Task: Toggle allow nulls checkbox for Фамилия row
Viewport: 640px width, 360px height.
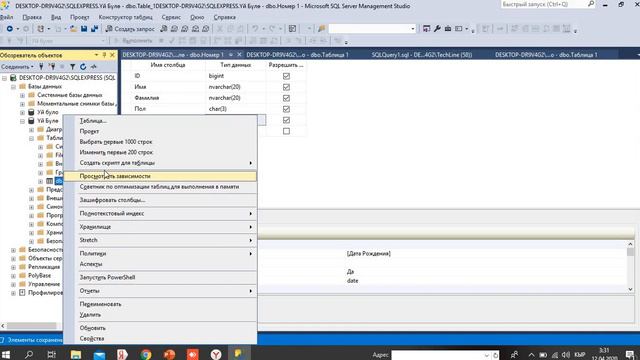Action: click(x=286, y=98)
